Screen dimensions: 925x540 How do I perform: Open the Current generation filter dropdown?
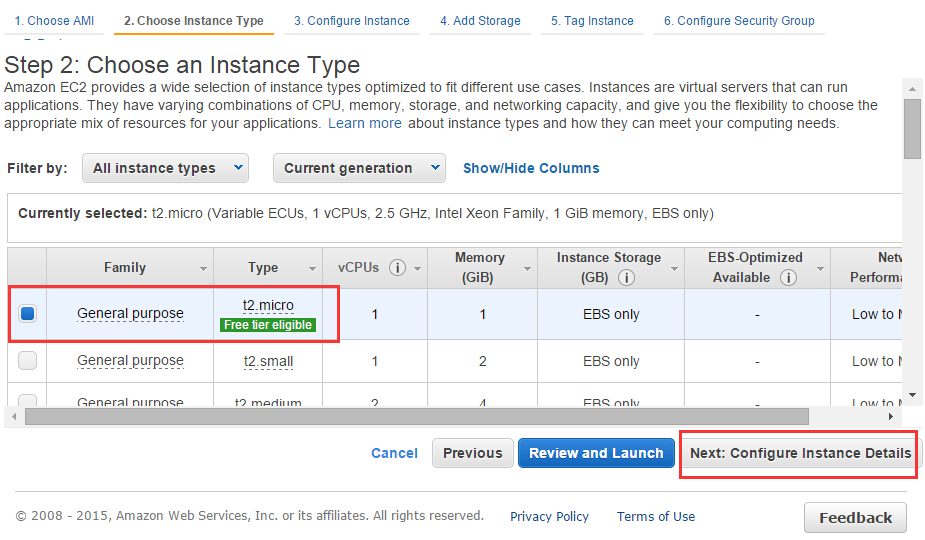359,168
